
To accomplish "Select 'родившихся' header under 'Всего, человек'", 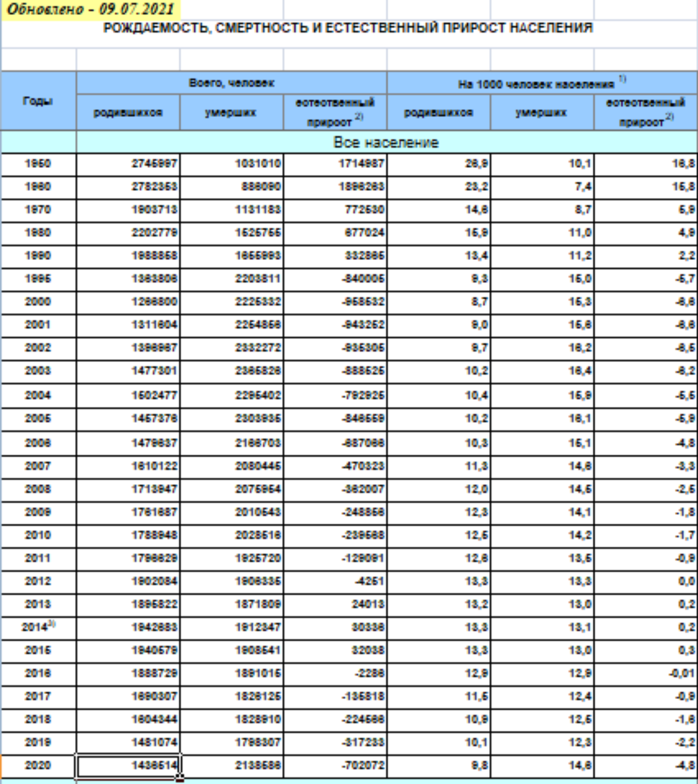I will (x=128, y=112).
